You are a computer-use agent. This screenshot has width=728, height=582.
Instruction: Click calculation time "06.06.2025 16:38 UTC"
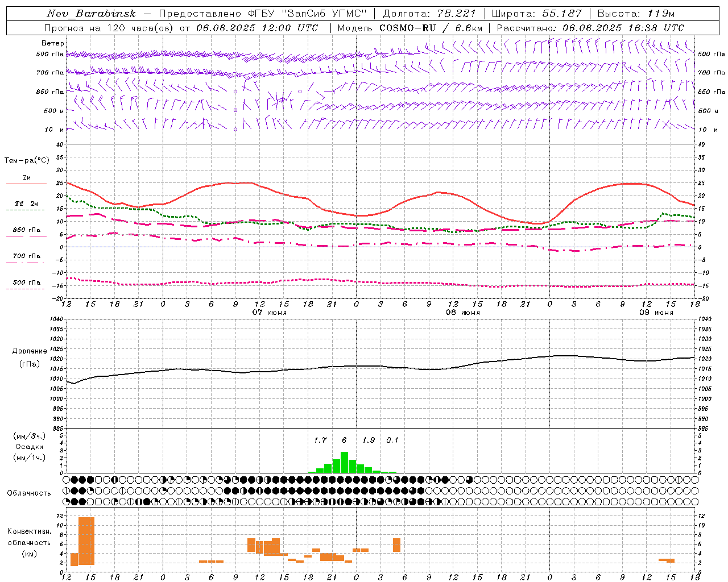click(623, 28)
